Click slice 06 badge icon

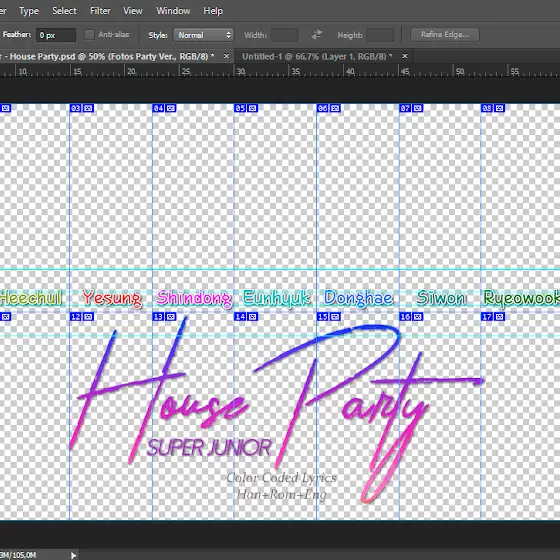[335, 108]
